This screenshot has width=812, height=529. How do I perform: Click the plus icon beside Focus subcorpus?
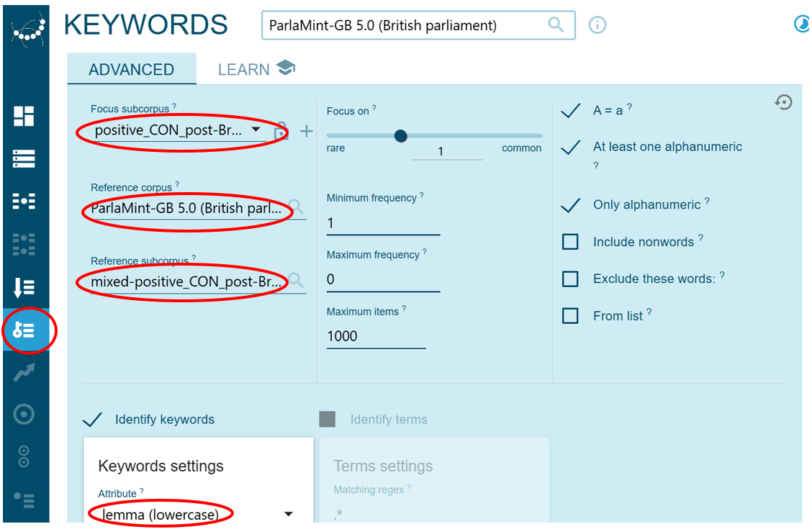pos(307,131)
